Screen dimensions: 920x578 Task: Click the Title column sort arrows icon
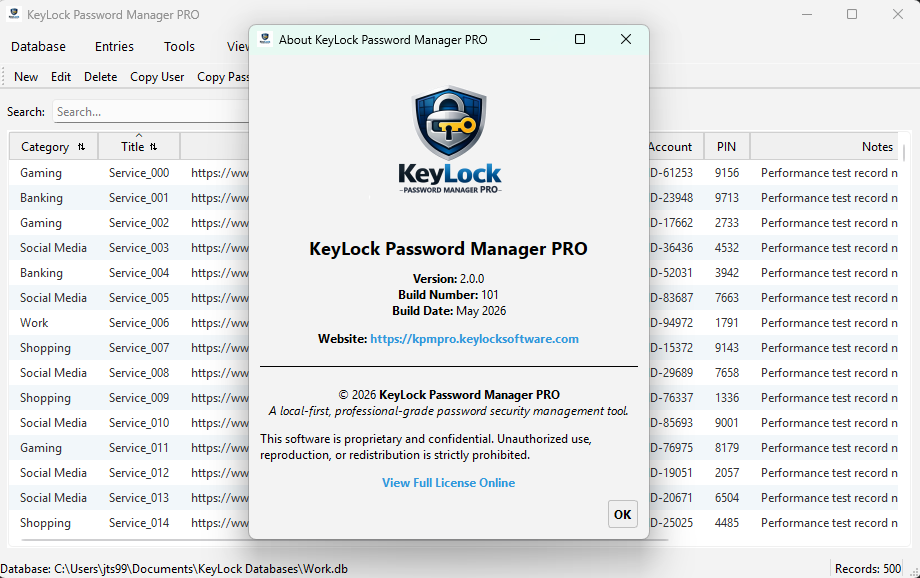(x=154, y=147)
